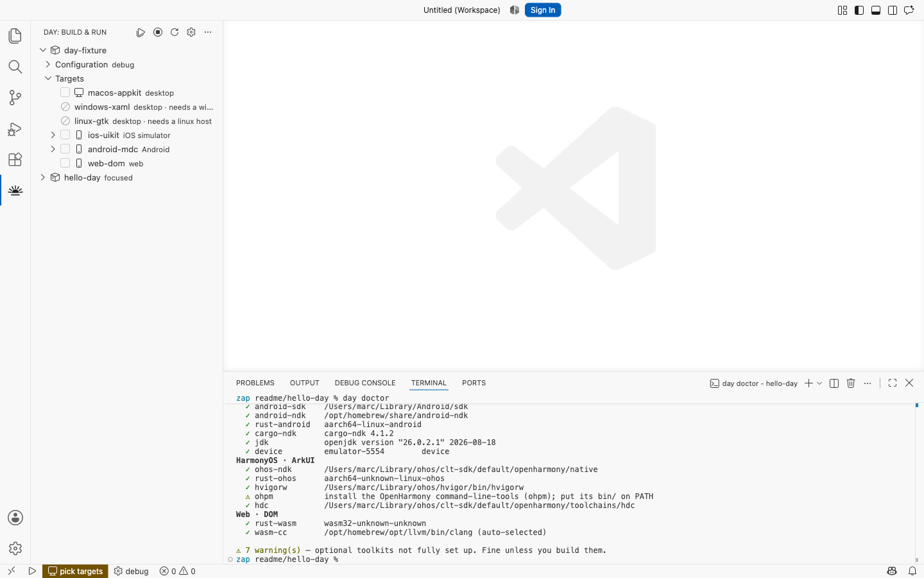The width and height of the screenshot is (924, 578).
Task: Open terminal panel more actions menu
Action: click(x=868, y=383)
